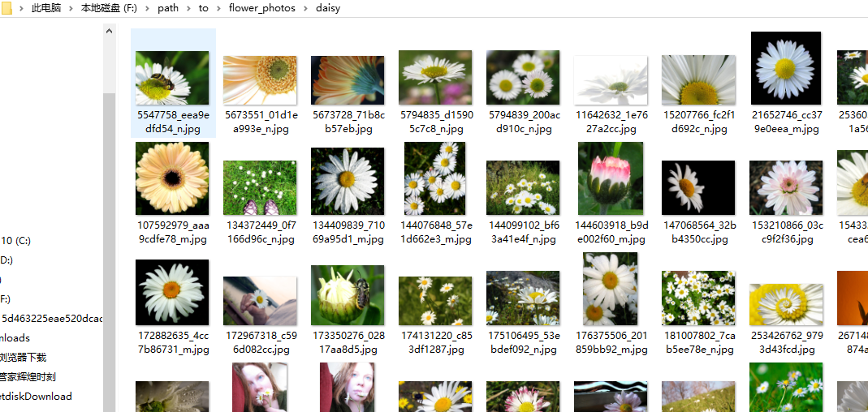Select thumbnail 5794839_200acd910c_n.jpg

pos(523,78)
